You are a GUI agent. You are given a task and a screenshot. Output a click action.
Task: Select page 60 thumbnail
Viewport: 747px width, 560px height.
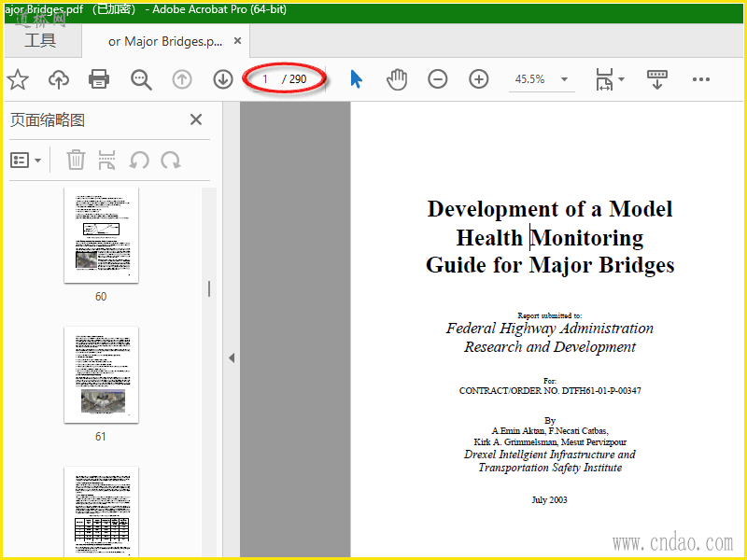[101, 235]
